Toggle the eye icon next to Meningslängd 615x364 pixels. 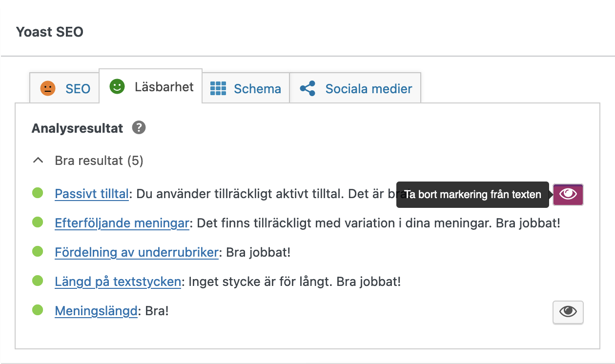[568, 312]
